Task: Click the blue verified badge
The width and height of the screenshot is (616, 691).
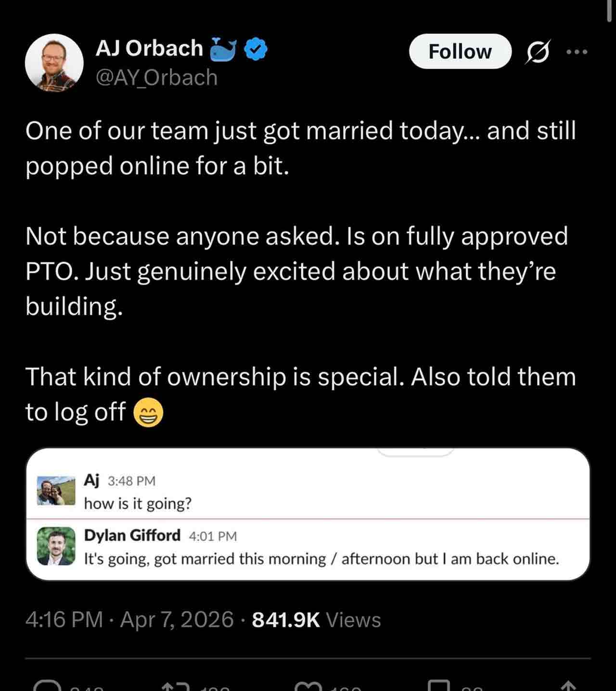Action: click(256, 49)
